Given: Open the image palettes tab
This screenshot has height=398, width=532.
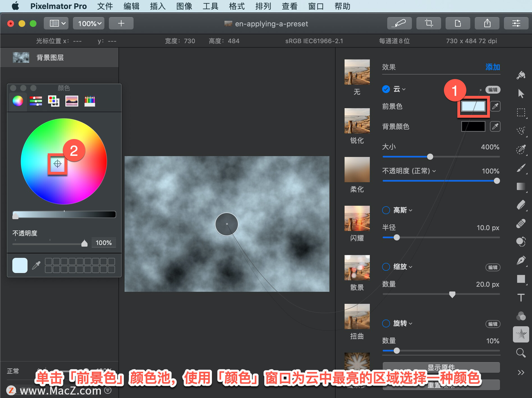Looking at the screenshot, I should tap(72, 101).
